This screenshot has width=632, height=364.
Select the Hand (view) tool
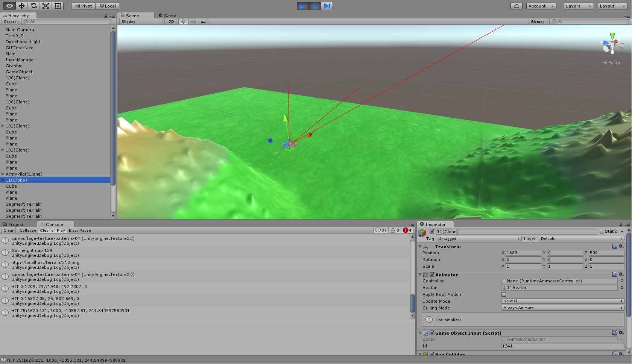(9, 6)
